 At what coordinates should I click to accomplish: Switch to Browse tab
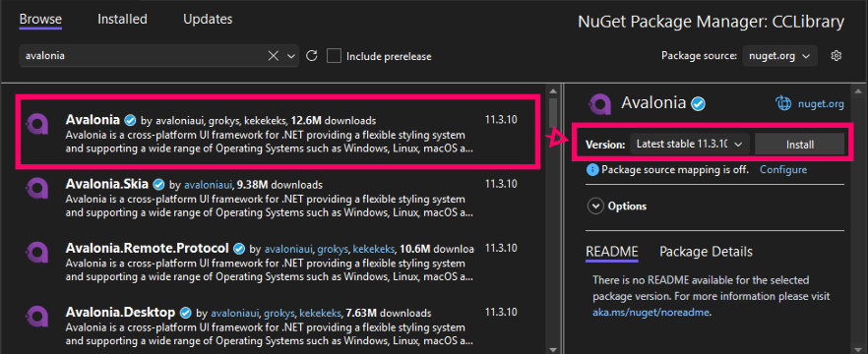(x=40, y=20)
